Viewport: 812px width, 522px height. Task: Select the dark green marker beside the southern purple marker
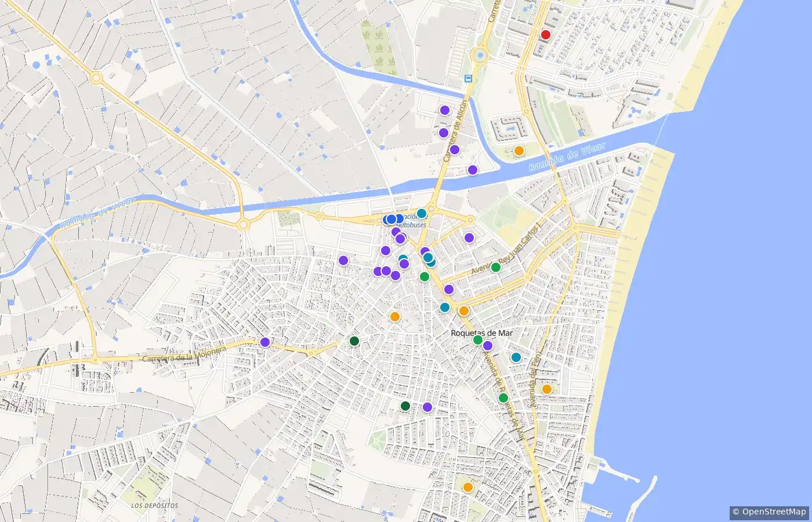(x=405, y=406)
